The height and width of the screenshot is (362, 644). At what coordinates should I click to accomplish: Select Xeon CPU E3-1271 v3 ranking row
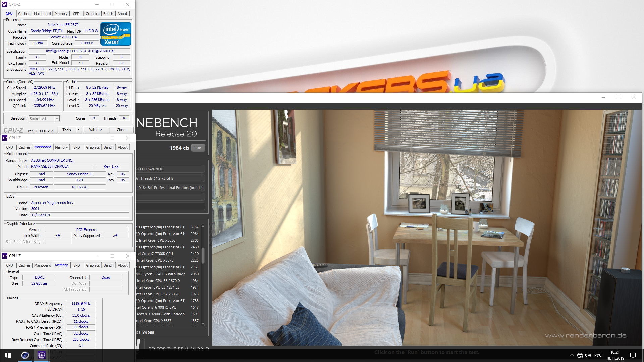pos(167,287)
